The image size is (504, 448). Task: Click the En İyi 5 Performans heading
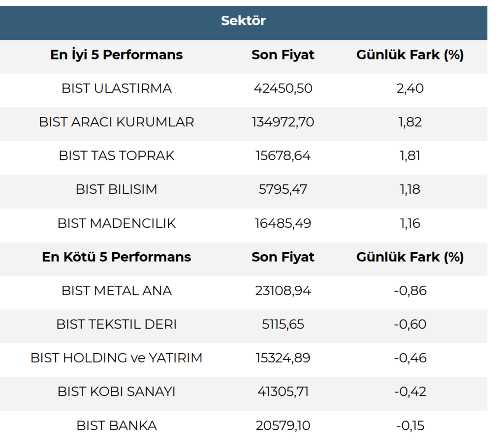point(117,55)
